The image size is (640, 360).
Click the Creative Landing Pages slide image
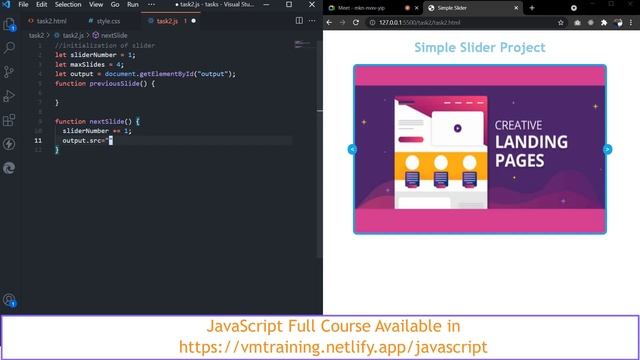click(480, 149)
